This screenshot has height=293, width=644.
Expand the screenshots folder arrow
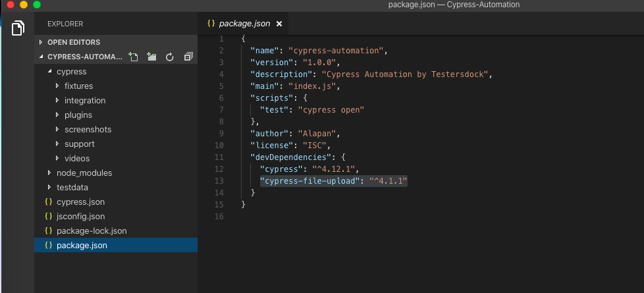coord(57,130)
